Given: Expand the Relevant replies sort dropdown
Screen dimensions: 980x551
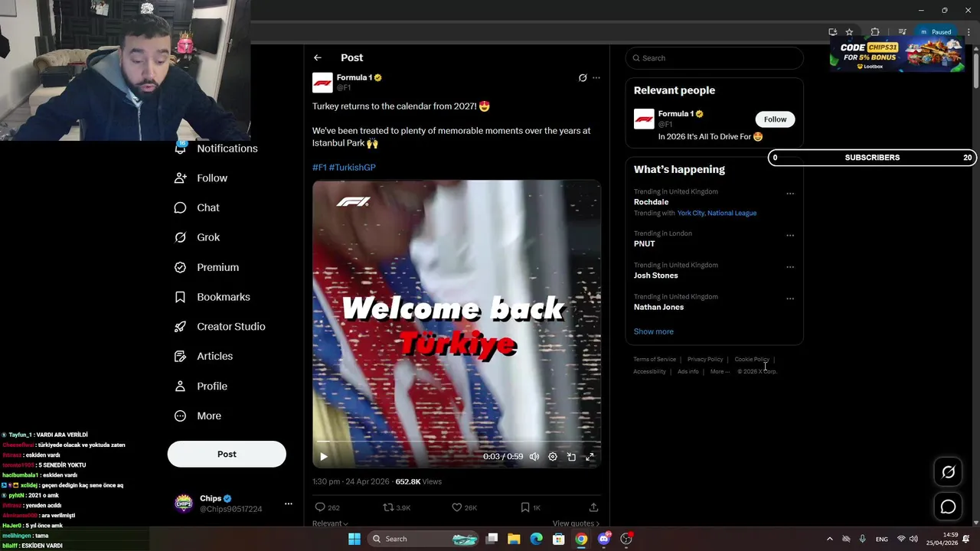Looking at the screenshot, I should click(x=330, y=523).
